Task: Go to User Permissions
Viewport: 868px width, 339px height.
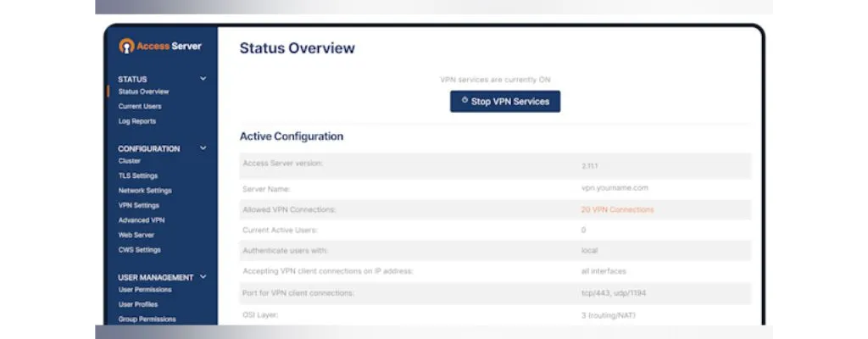Action: [145, 290]
